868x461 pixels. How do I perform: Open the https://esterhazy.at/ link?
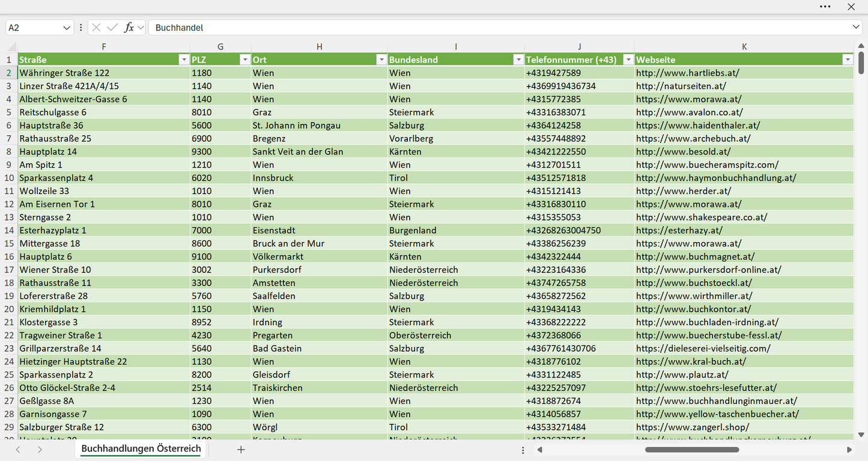point(679,230)
